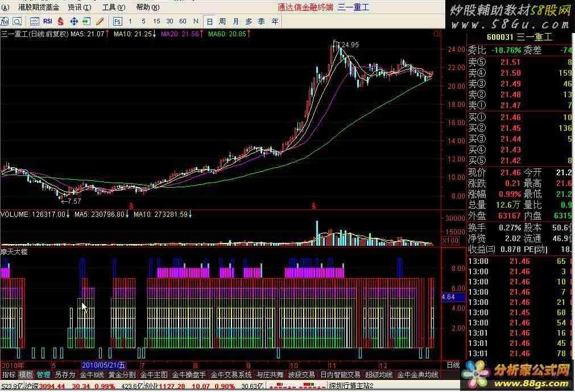The width and height of the screenshot is (575, 392).
Task: Select the 金牛交易系统 template
Action: pos(231,375)
